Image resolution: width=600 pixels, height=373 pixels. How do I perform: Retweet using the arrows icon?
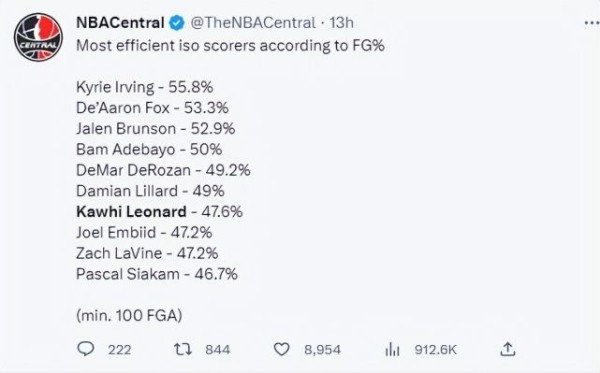coord(183,349)
